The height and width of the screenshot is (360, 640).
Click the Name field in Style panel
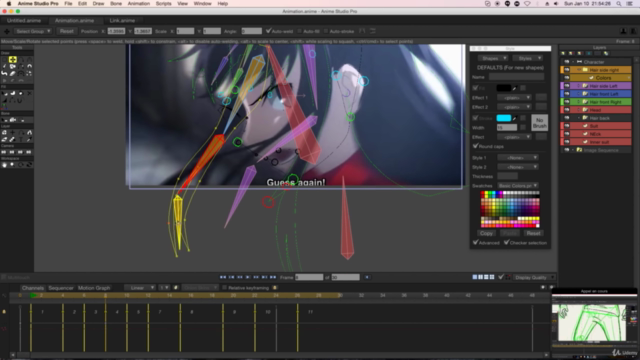pyautogui.click(x=516, y=77)
